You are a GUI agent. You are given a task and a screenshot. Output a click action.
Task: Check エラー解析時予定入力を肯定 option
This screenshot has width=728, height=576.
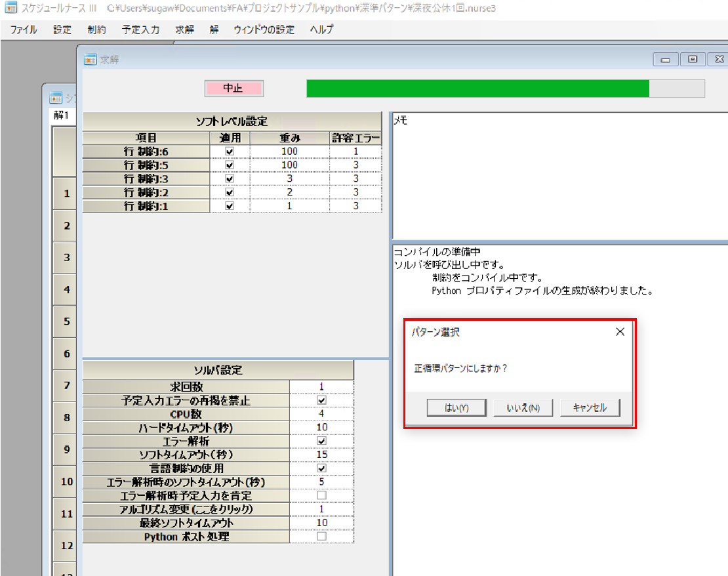[321, 495]
